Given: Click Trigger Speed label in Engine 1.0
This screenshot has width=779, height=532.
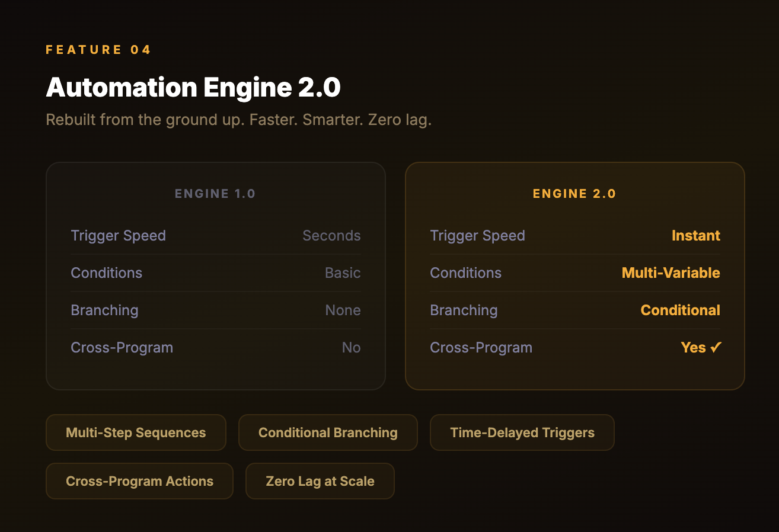Looking at the screenshot, I should [118, 236].
